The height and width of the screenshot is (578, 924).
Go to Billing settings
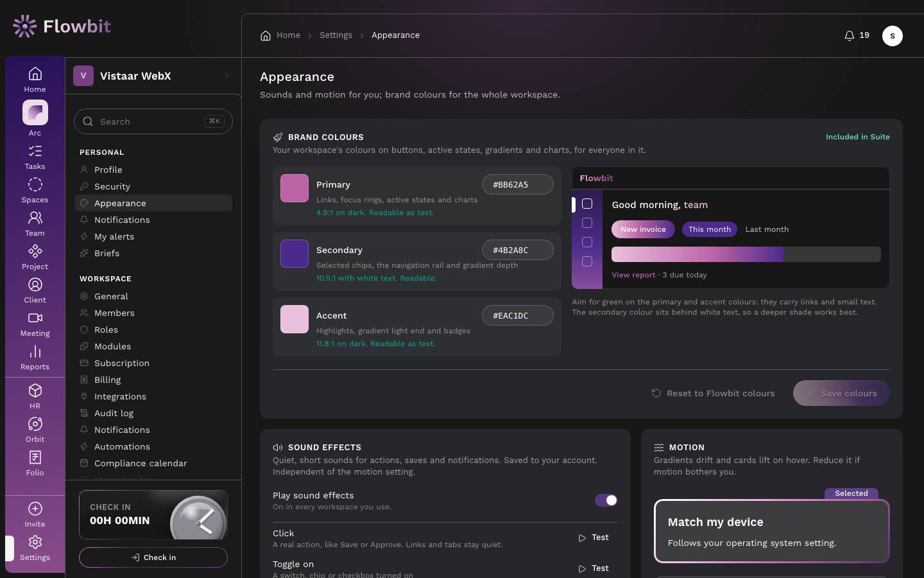click(x=153, y=380)
